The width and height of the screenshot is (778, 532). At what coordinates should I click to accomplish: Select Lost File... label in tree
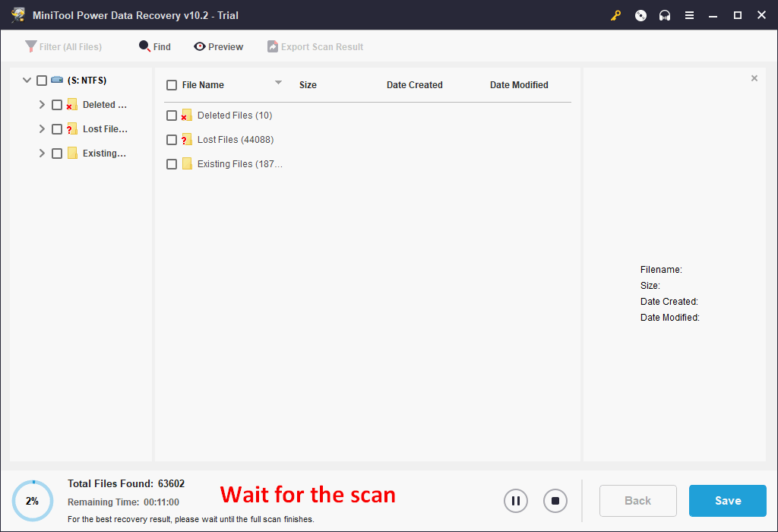[105, 129]
